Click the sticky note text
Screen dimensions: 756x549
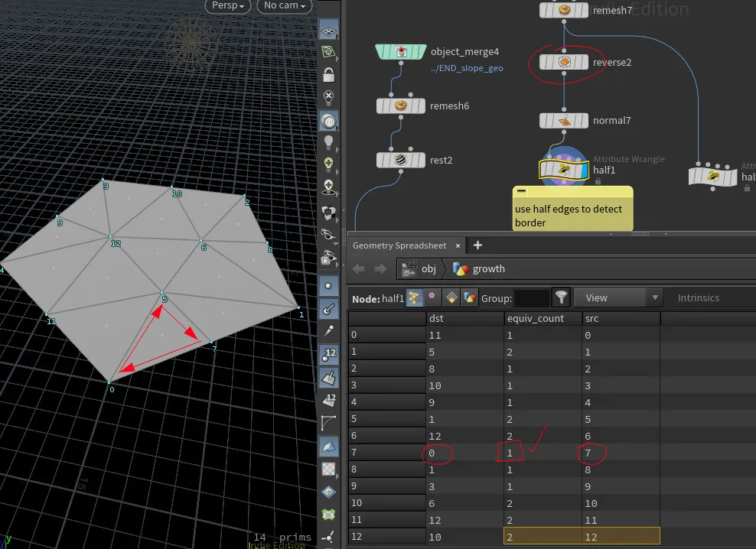point(569,216)
